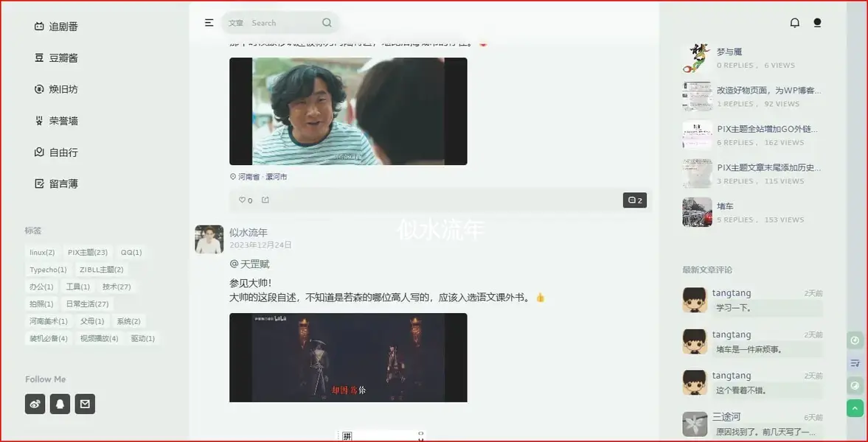Open the 梦与魇 article thumbnail
The width and height of the screenshot is (868, 442).
coord(697,58)
